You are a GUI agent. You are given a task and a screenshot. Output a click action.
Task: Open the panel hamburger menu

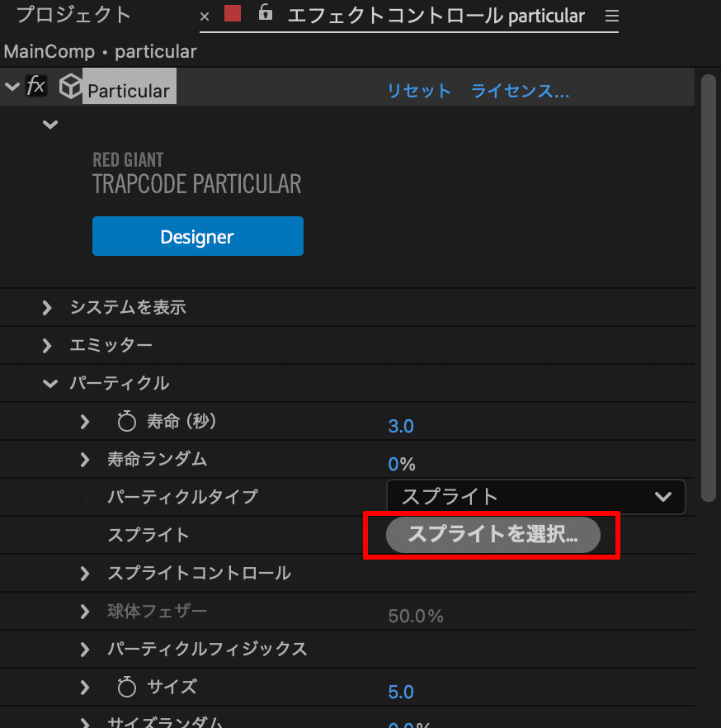point(611,15)
